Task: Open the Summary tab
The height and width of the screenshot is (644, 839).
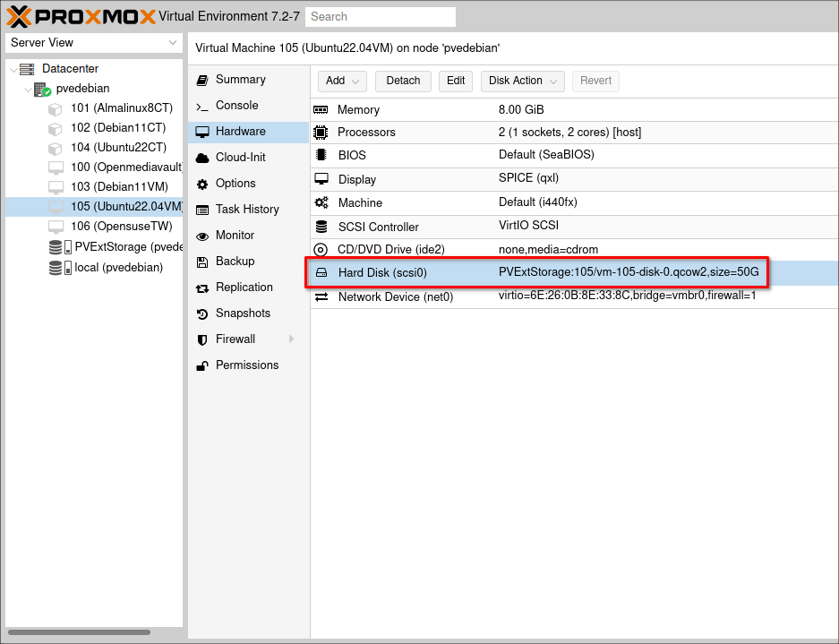Action: pos(249,80)
